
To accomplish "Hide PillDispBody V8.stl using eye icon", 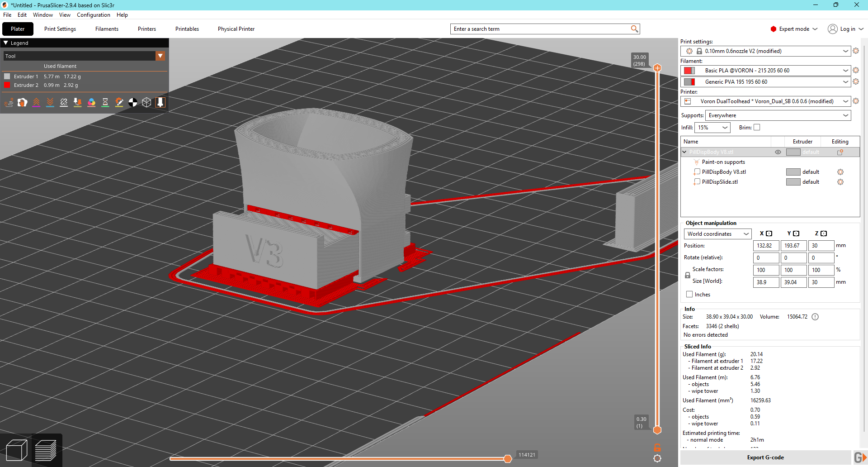I will [778, 152].
